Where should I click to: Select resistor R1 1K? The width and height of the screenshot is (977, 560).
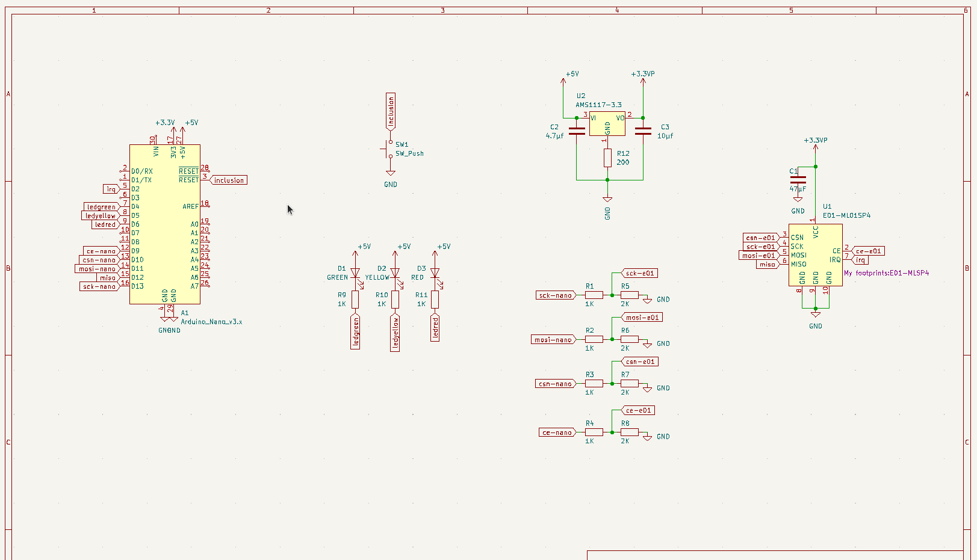[594, 295]
